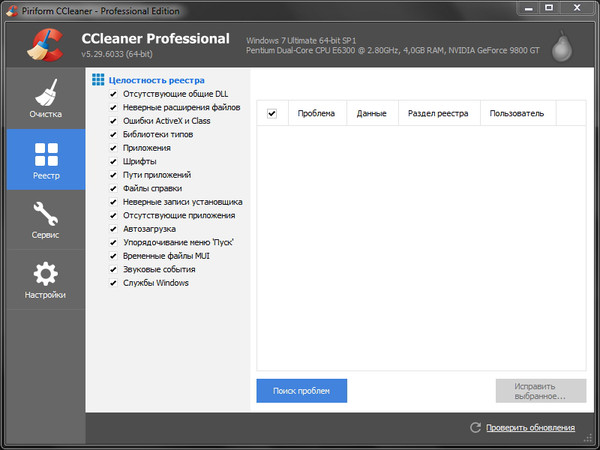Toggle Временные файлы MUI checkbox
This screenshot has width=600, height=450.
[x=113, y=256]
